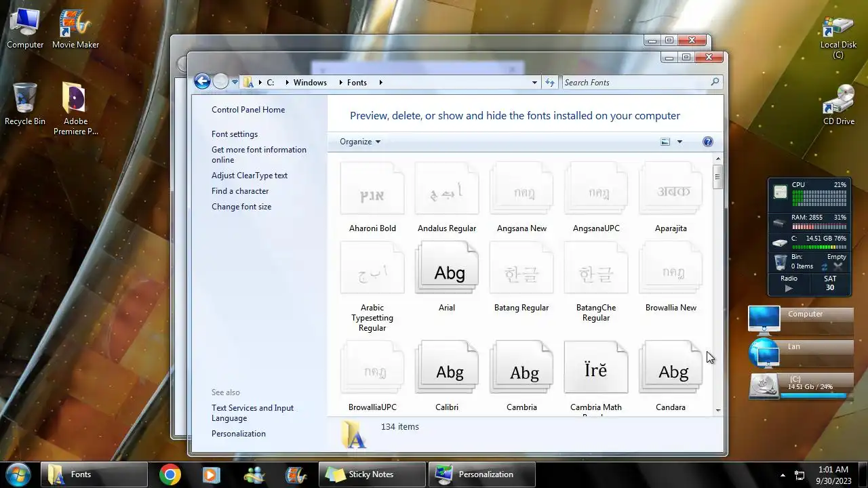This screenshot has width=868, height=488.
Task: Select the Cambria Math font icon
Action: point(596,367)
